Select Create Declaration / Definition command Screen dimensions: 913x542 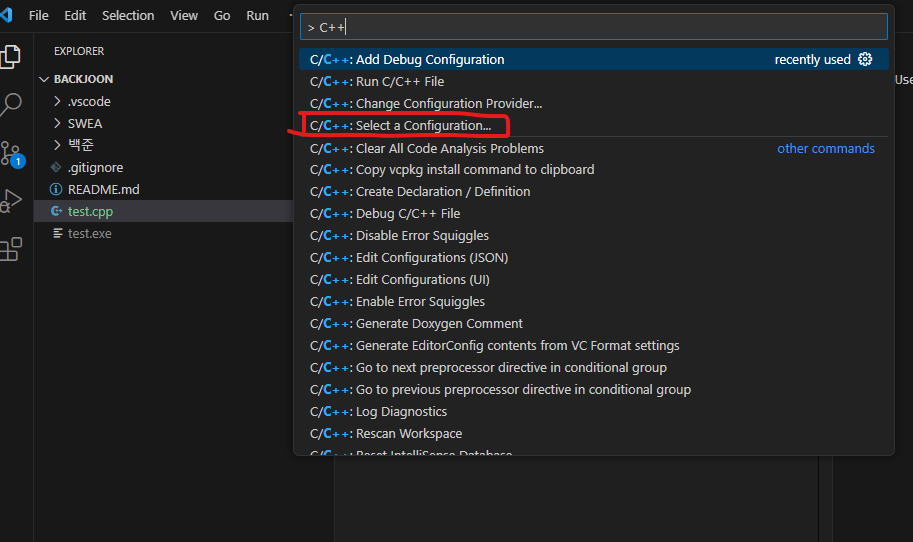pyautogui.click(x=594, y=192)
